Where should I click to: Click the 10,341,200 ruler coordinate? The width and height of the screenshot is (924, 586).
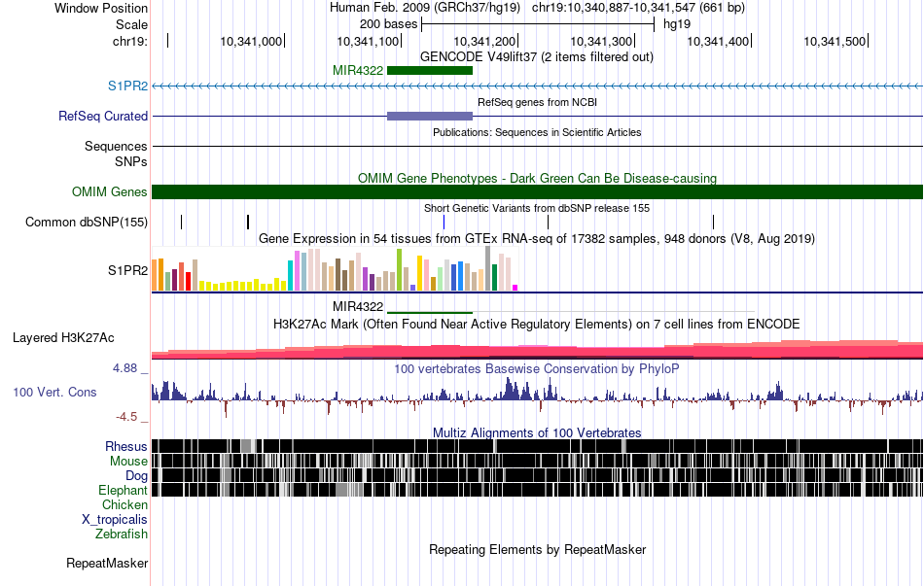(484, 41)
